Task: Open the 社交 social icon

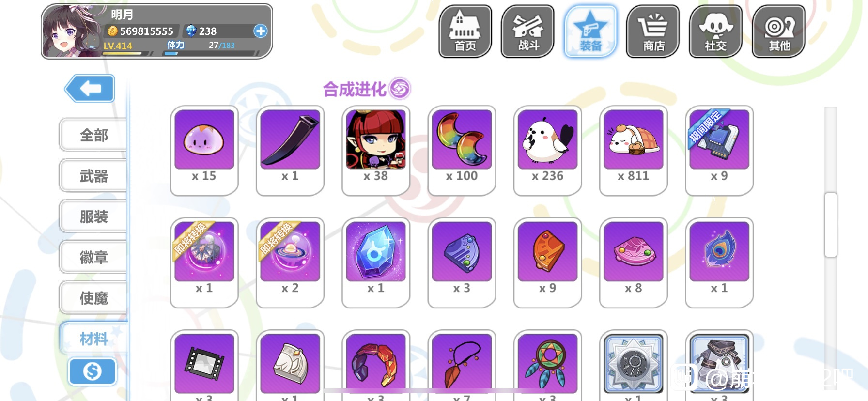Action: coord(715,31)
